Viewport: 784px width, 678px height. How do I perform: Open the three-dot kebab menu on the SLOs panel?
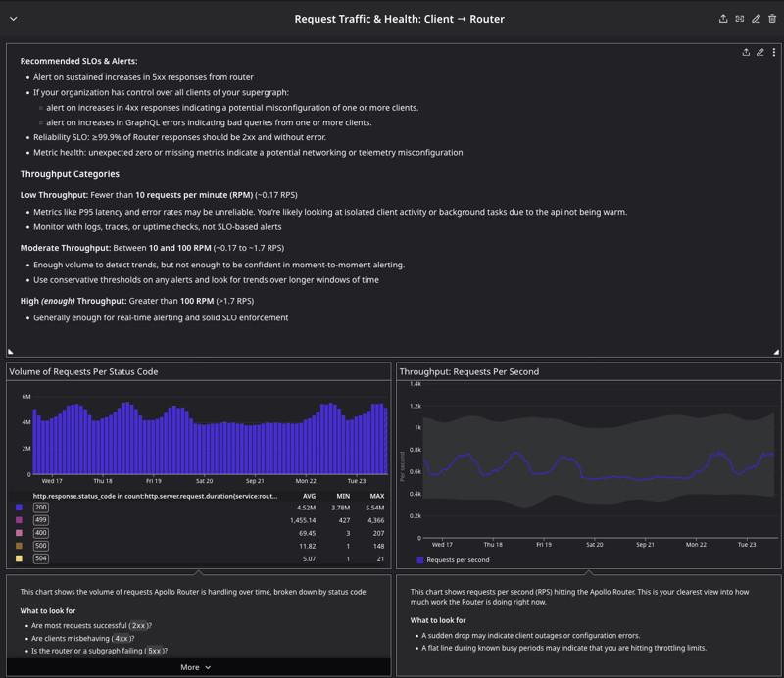(x=774, y=53)
